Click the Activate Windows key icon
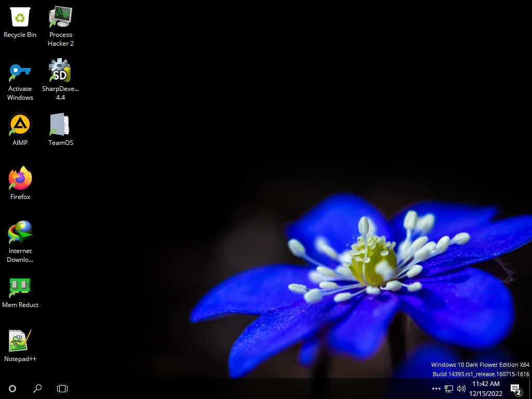This screenshot has height=399, width=532. coord(20,72)
